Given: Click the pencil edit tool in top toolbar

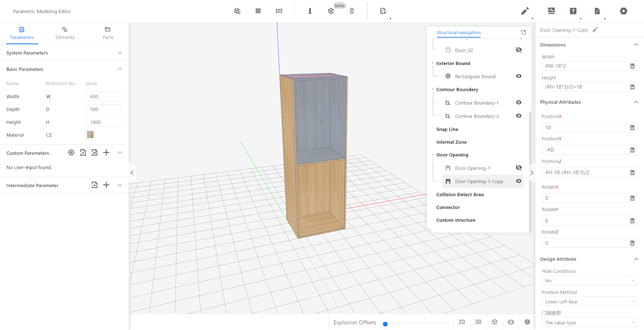Looking at the screenshot, I should 524,11.
